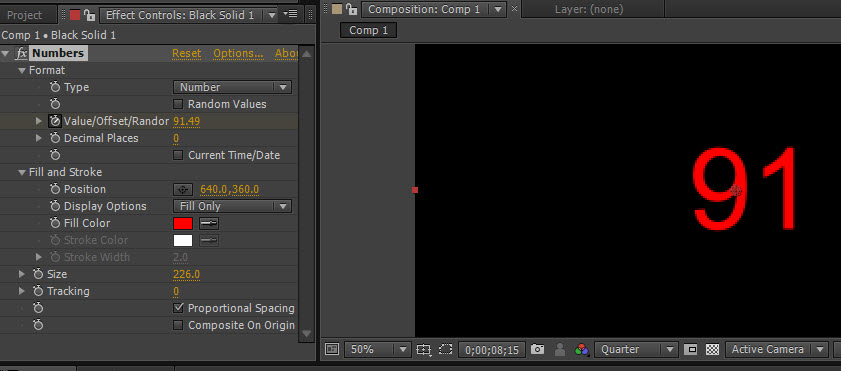Toggle the Decimal Places stopwatch
The height and width of the screenshot is (371, 841).
click(55, 138)
